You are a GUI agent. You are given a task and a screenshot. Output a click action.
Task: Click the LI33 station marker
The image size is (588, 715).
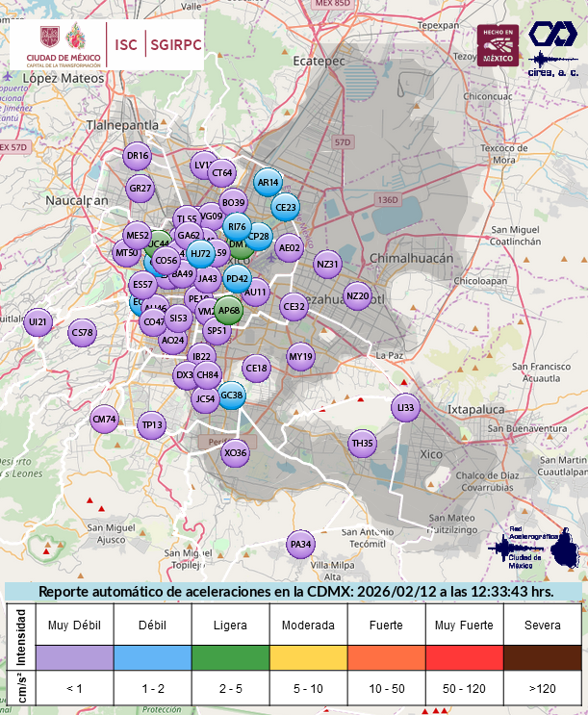(x=406, y=408)
